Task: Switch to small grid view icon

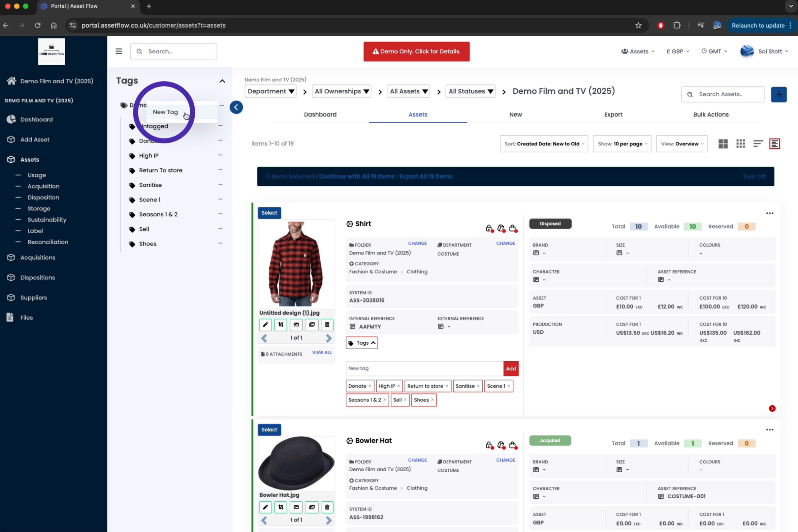Action: 741,144
